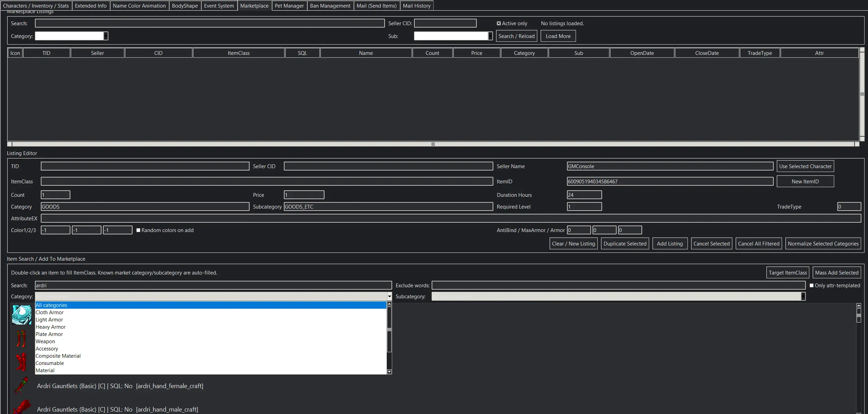This screenshot has width=868, height=414.
Task: Choose Accessory in the category list
Action: click(x=211, y=349)
